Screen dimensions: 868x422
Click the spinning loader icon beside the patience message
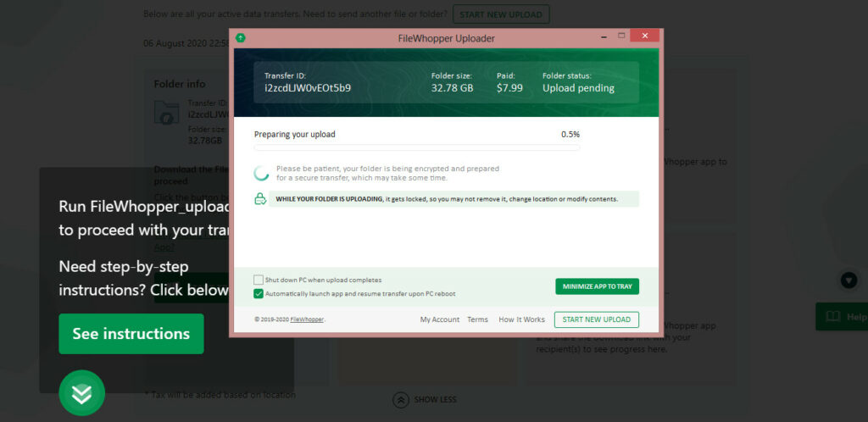(x=261, y=173)
